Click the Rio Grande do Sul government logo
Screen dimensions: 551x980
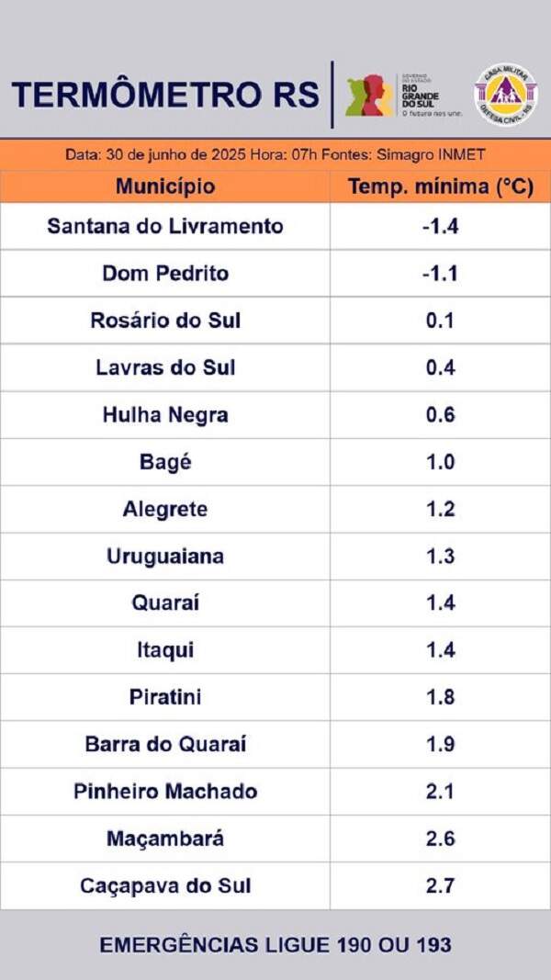click(404, 95)
